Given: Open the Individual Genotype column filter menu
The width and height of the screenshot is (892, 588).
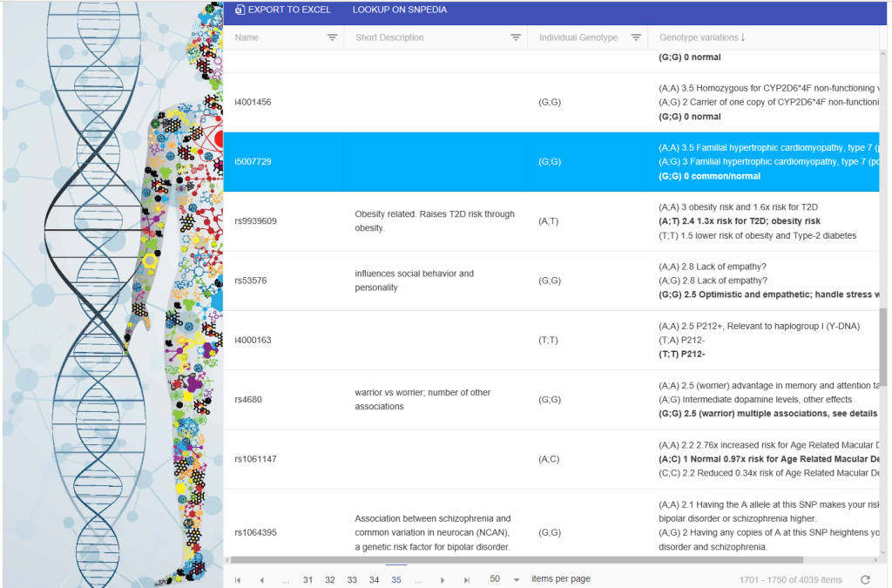Looking at the screenshot, I should tap(636, 37).
